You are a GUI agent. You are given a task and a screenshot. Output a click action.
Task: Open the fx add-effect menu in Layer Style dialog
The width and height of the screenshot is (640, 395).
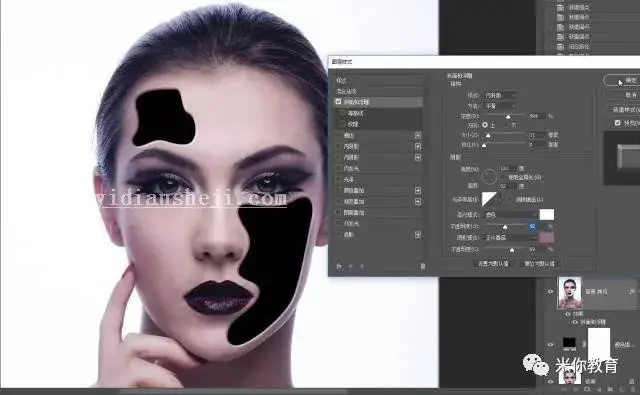339,266
